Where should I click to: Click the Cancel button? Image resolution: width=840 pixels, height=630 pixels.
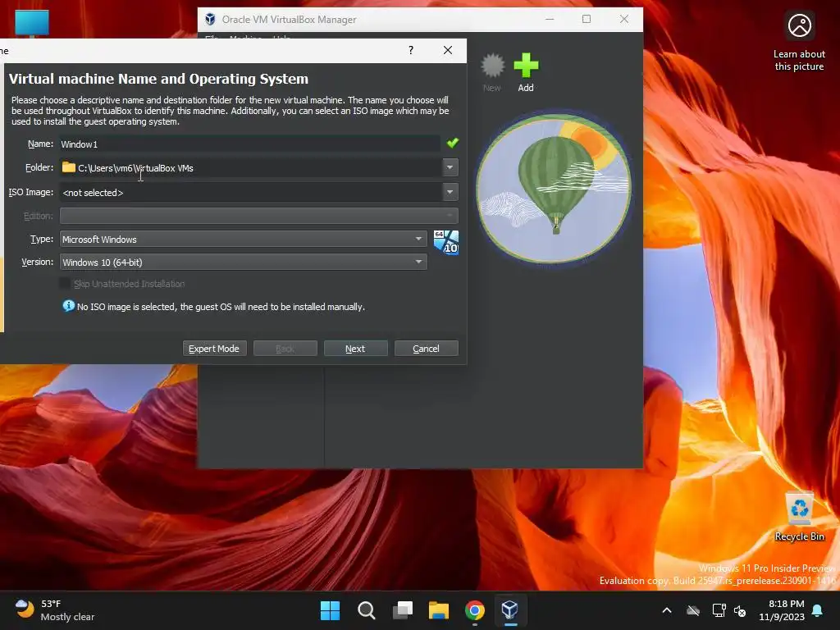(x=426, y=348)
